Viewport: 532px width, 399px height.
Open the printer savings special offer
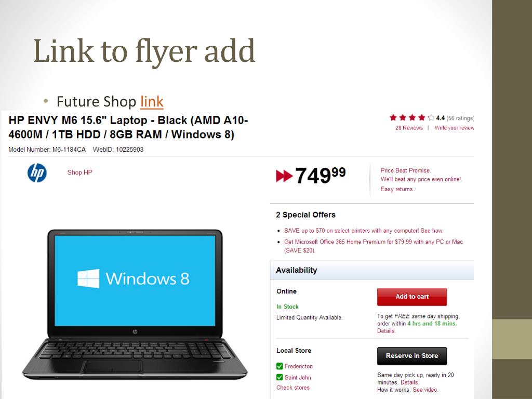(364, 231)
